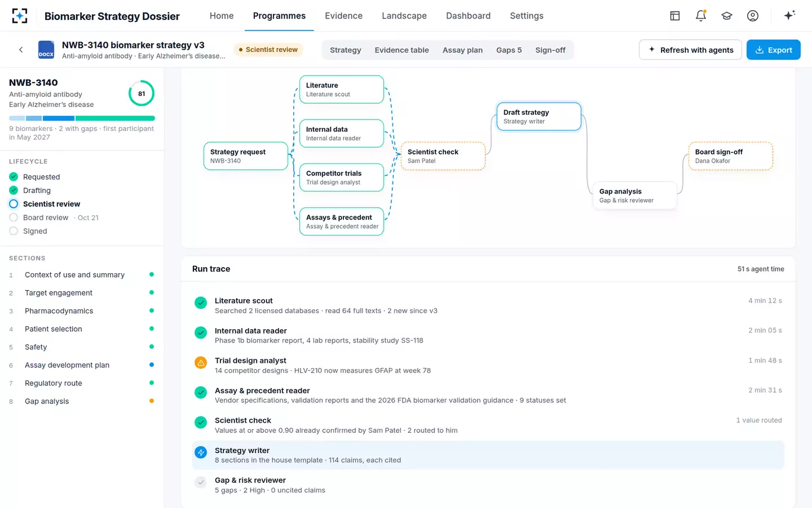This screenshot has width=812, height=508.
Task: Open section 6 Assay development plan
Action: coord(82,365)
